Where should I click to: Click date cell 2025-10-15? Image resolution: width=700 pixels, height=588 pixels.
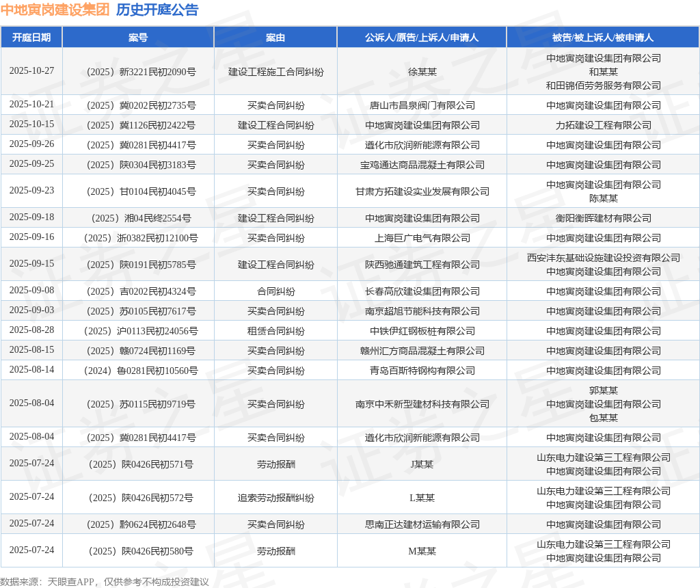click(31, 124)
